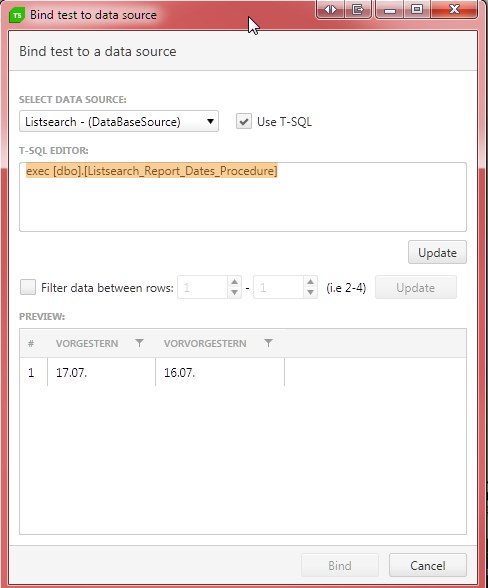Click the Bind button
This screenshot has width=488, height=588.
point(340,565)
